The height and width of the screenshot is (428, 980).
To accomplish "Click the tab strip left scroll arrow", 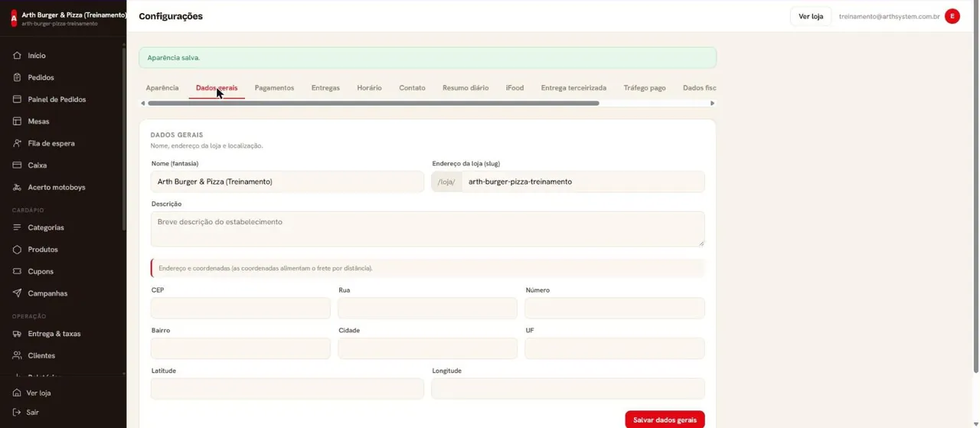I will click(142, 103).
